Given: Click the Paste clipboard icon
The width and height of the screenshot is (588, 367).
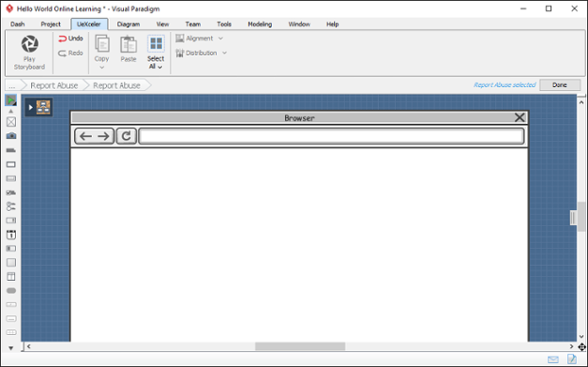Looking at the screenshot, I should [x=128, y=44].
